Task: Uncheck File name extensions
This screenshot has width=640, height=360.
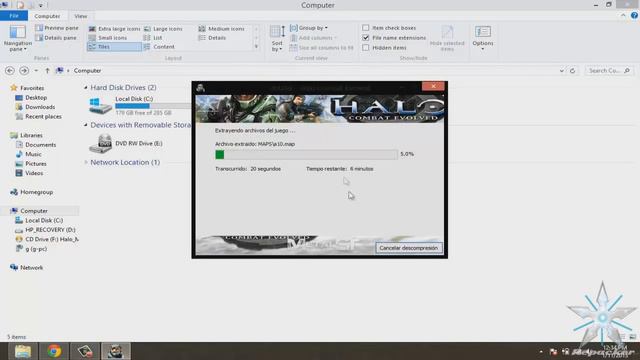Action: pos(366,38)
